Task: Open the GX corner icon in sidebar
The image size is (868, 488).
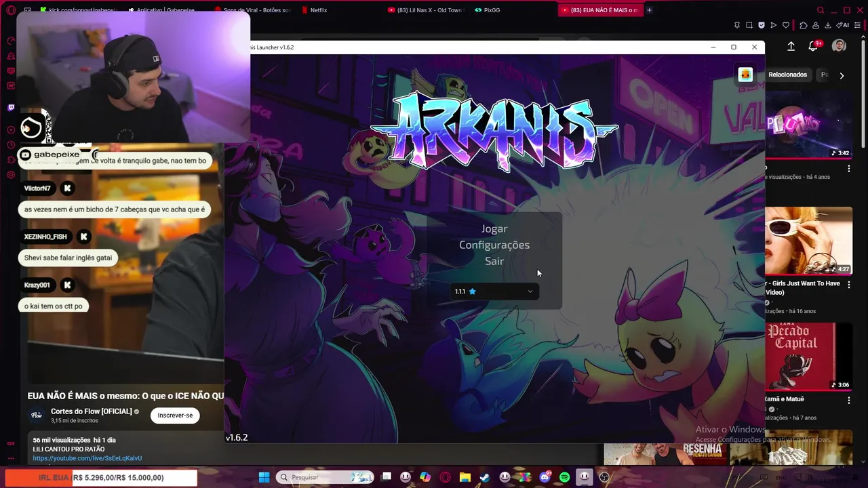Action: click(11, 443)
